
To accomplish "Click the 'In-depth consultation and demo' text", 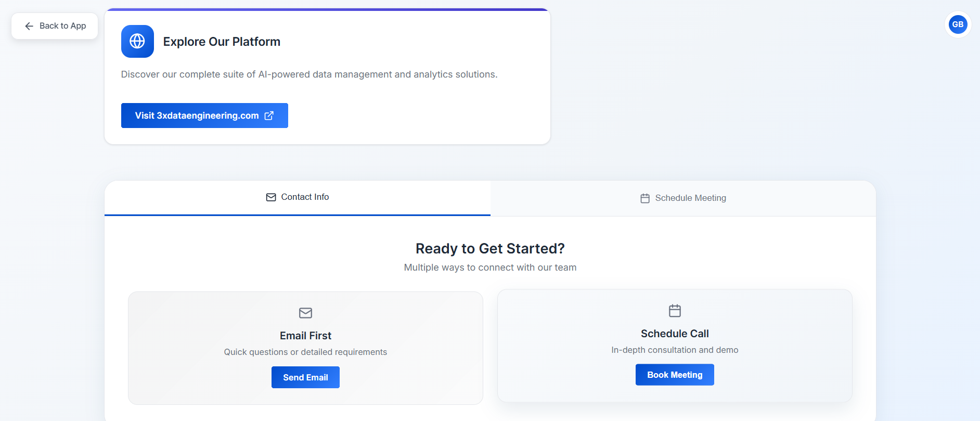I will pyautogui.click(x=675, y=350).
